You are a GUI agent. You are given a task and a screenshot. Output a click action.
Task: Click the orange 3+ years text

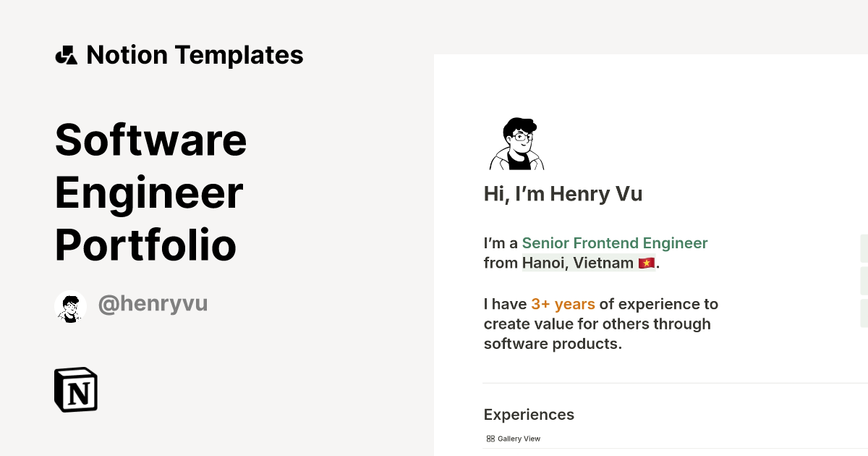562,304
